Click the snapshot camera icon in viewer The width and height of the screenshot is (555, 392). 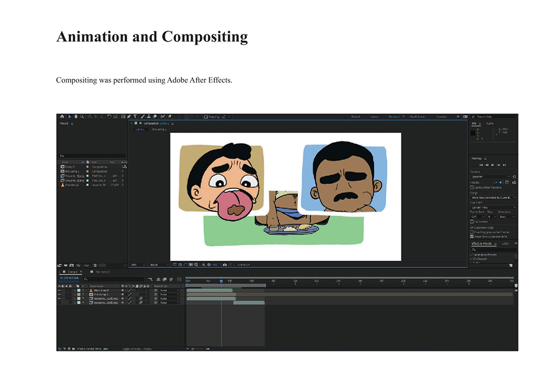click(x=224, y=264)
